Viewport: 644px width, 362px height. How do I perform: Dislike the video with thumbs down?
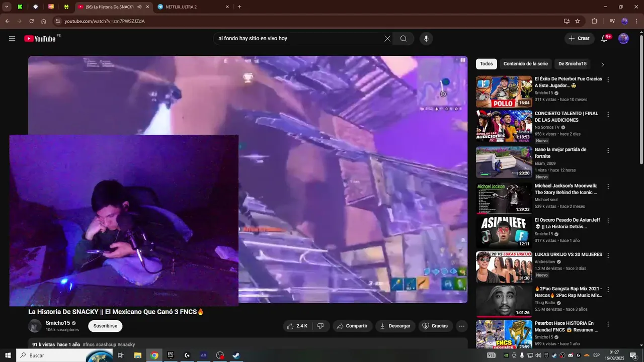click(320, 326)
